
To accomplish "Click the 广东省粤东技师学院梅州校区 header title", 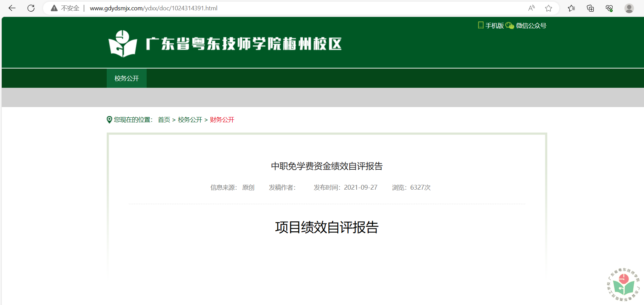I will (244, 44).
